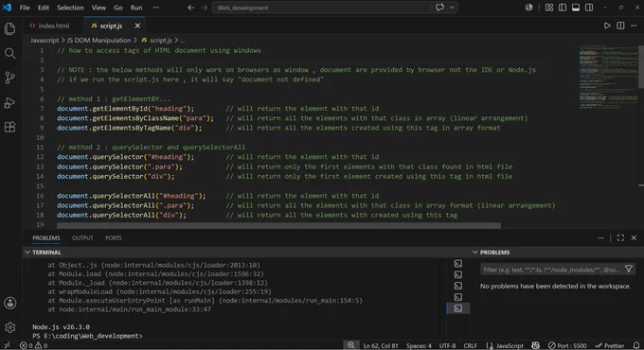Viewport: 644px width, 350px height.
Task: Click Port: 5500 Live Server status
Action: coord(567,345)
